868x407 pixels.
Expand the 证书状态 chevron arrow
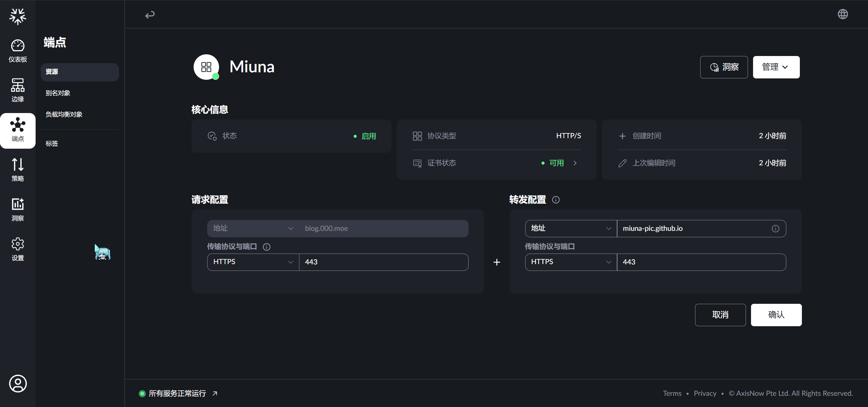[x=575, y=163]
